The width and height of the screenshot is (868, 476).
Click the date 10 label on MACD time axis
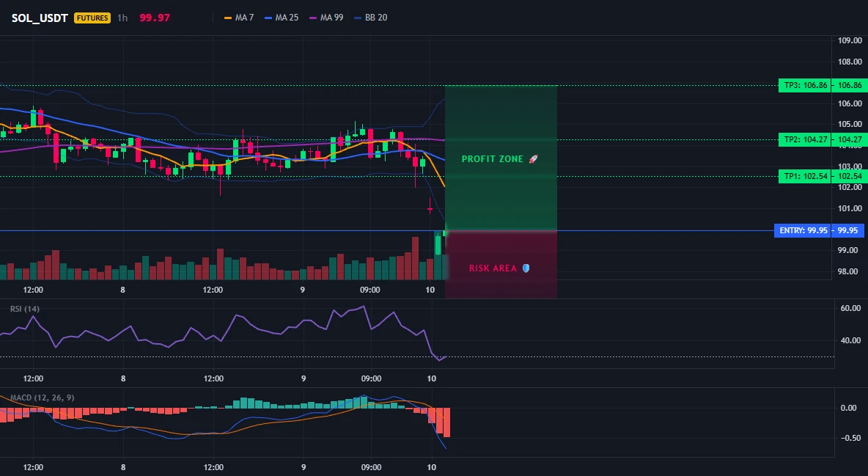pyautogui.click(x=431, y=467)
